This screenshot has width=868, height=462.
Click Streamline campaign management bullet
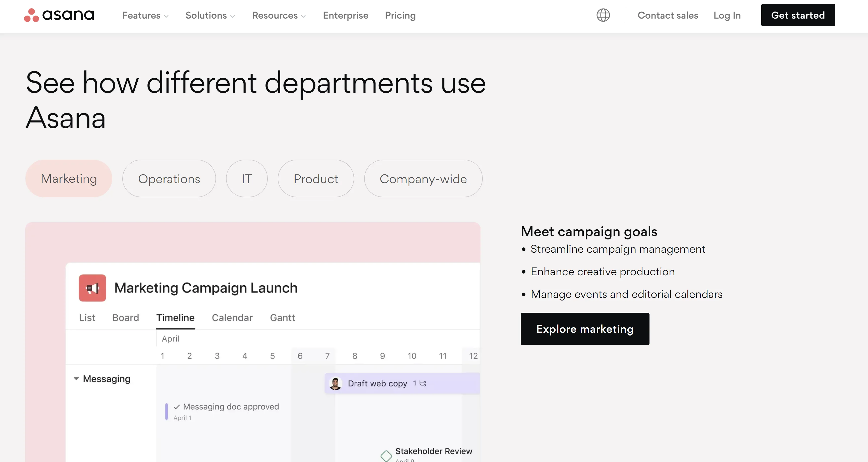coord(618,249)
